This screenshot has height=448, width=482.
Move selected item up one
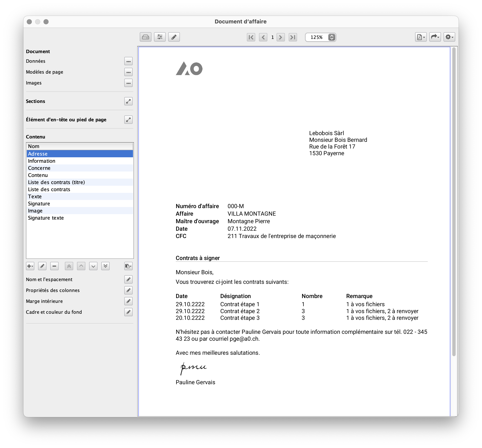point(81,266)
